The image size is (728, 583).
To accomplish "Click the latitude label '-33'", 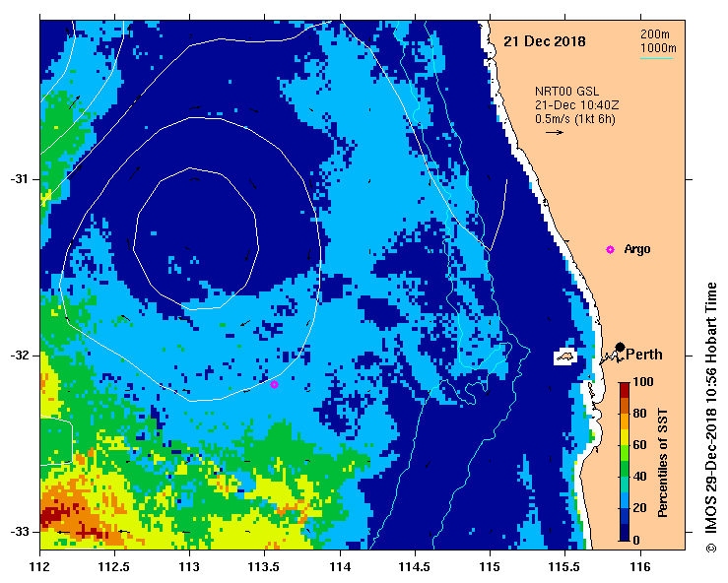I will point(19,532).
